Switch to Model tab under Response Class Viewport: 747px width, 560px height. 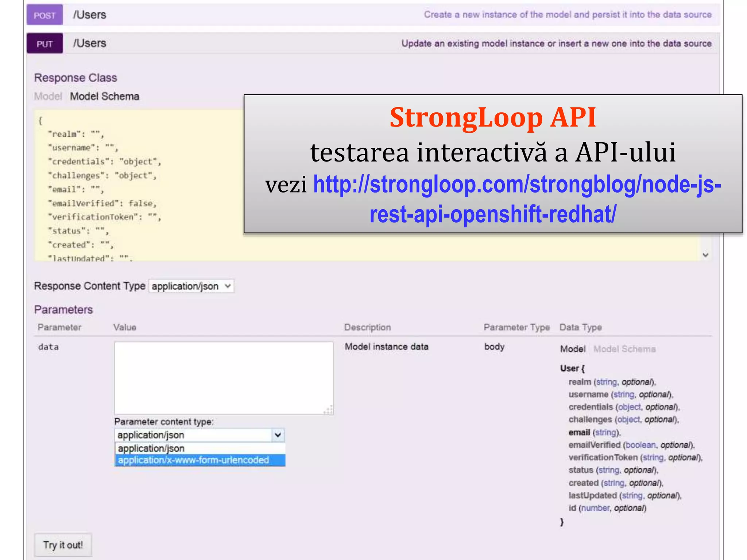(x=48, y=96)
